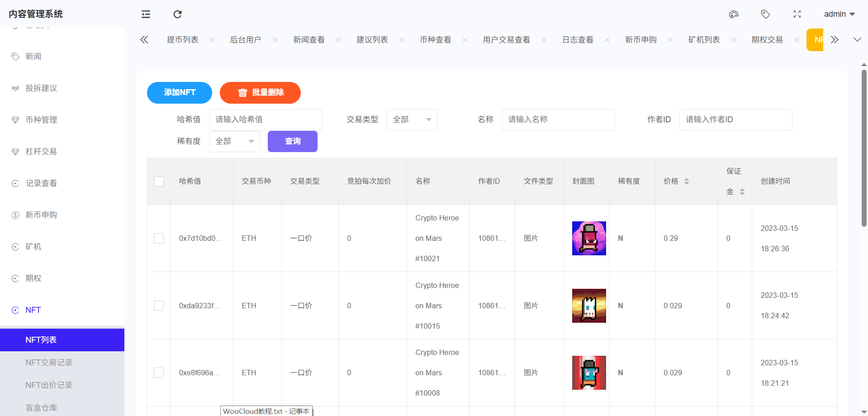
Task: Open NFT交易记录 in the sidebar
Action: tap(49, 362)
